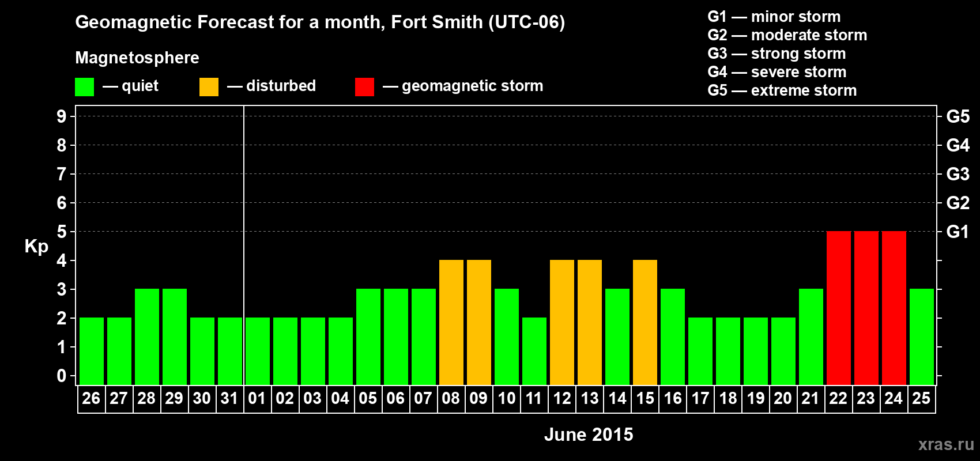Click the orange disturbed legend swatch
This screenshot has height=461, width=980.
tap(209, 87)
